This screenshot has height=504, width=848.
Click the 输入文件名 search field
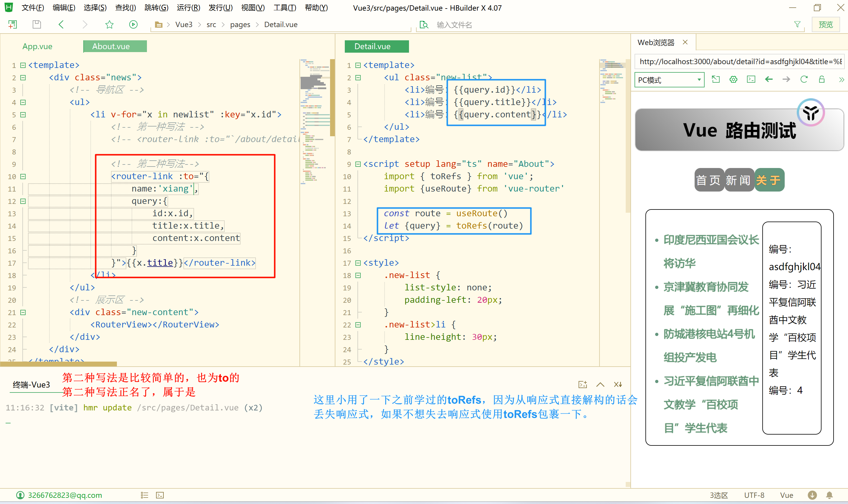coord(454,25)
